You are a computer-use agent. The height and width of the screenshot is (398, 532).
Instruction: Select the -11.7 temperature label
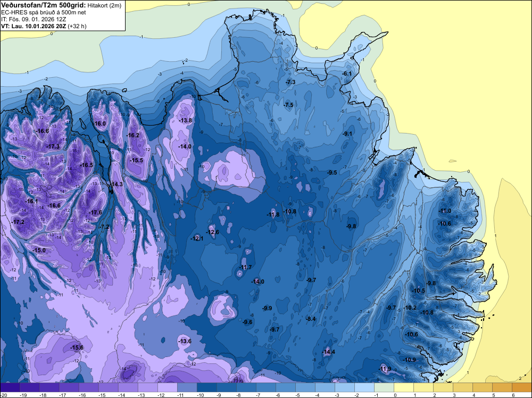(245, 267)
